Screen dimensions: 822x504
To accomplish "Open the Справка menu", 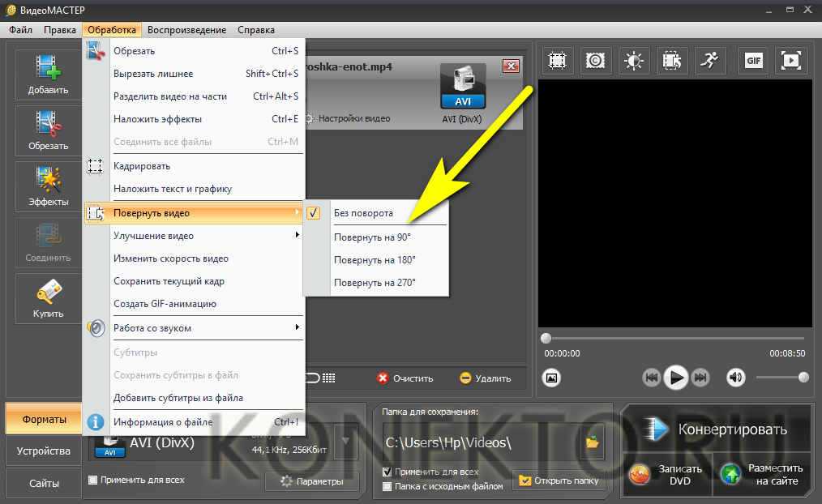I will [x=256, y=30].
